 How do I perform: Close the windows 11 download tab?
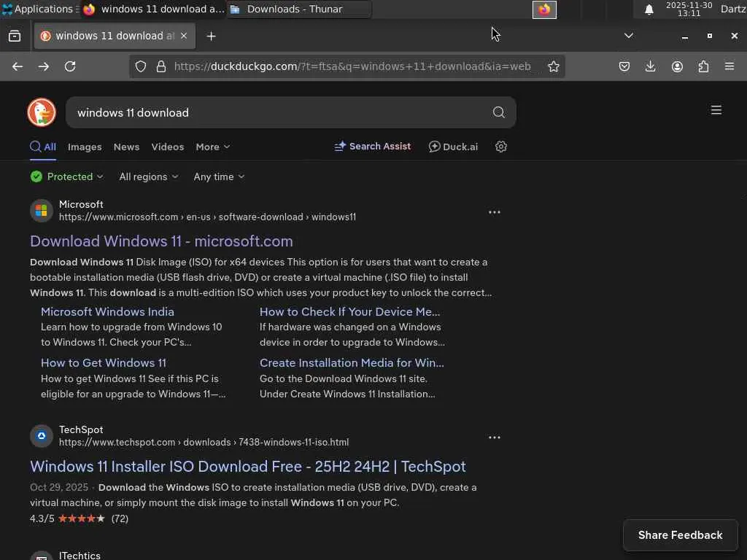point(184,36)
